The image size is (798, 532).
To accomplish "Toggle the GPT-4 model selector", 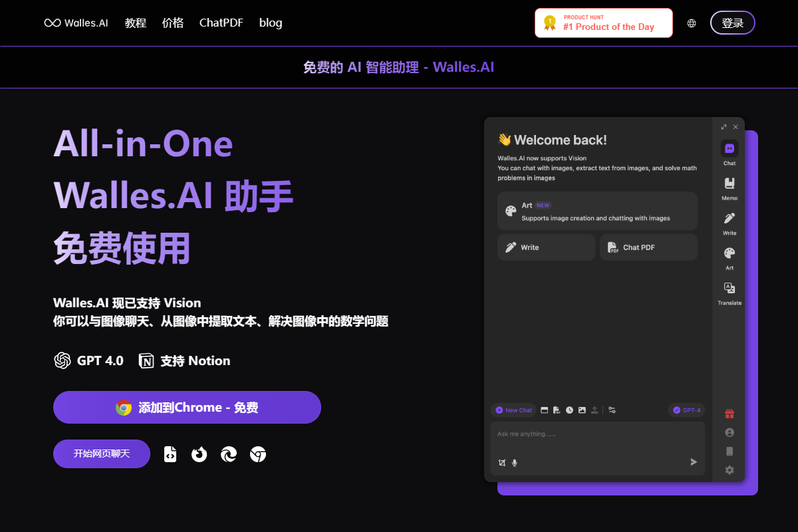I will [686, 410].
